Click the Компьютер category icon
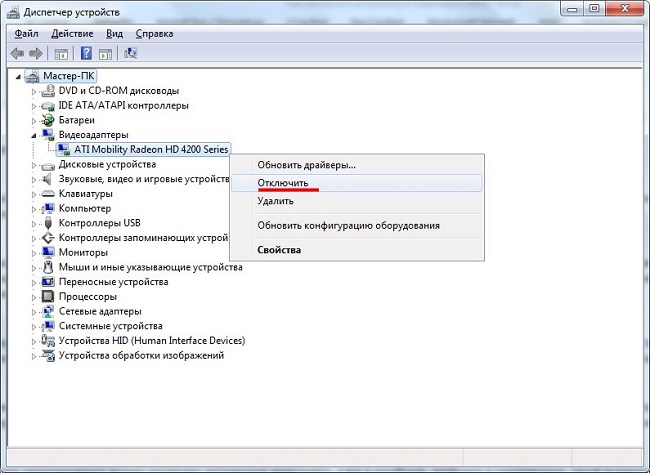This screenshot has width=650, height=473. click(48, 209)
